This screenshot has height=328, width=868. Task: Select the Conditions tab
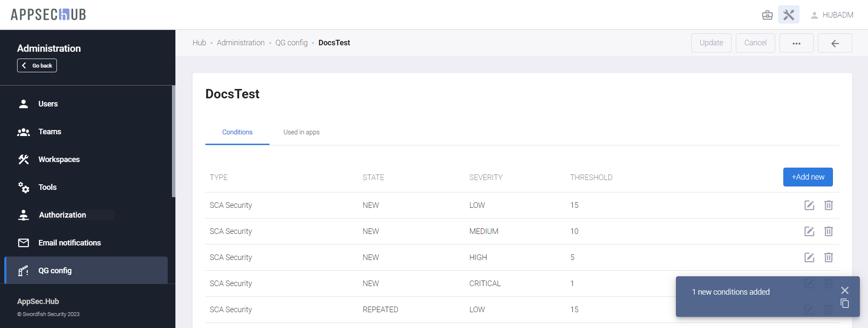(237, 132)
